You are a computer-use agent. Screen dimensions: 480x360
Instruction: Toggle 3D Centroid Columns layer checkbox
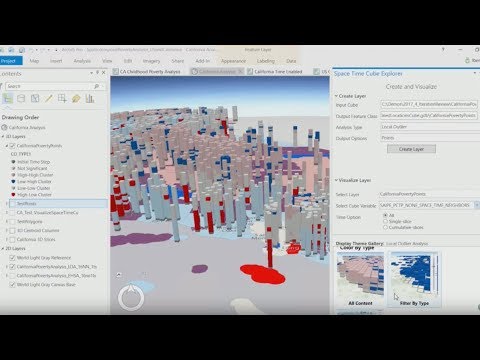(13, 230)
